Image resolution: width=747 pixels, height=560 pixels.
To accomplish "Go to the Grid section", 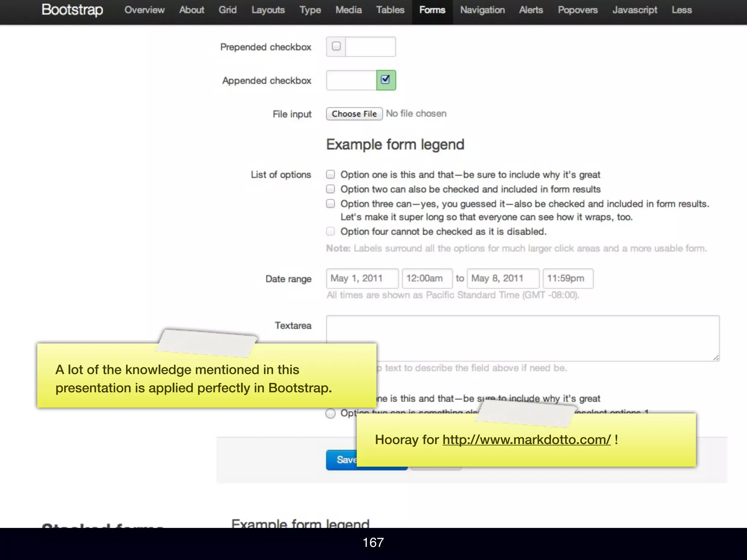I will coord(228,10).
